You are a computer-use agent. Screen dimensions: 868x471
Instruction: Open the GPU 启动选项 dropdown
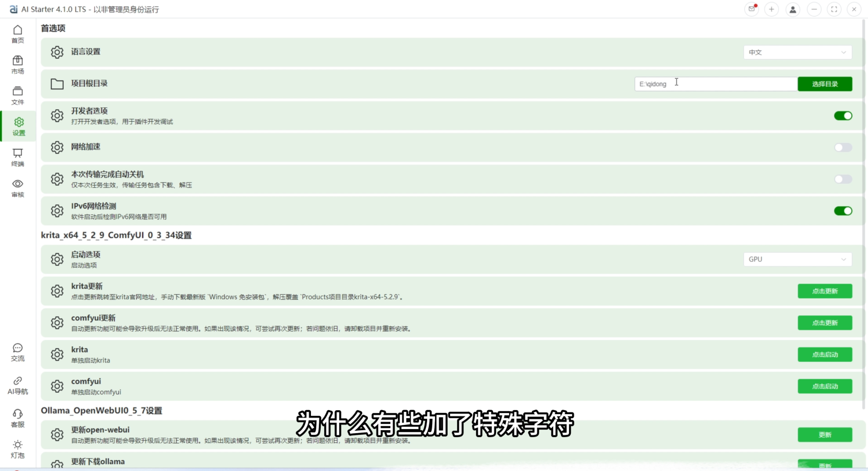pos(797,259)
